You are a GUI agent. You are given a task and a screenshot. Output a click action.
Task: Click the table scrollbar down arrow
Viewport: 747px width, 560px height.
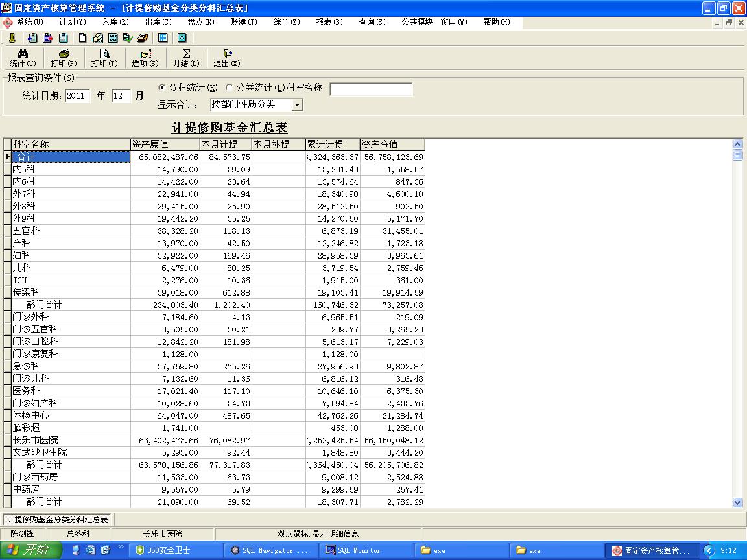point(737,502)
